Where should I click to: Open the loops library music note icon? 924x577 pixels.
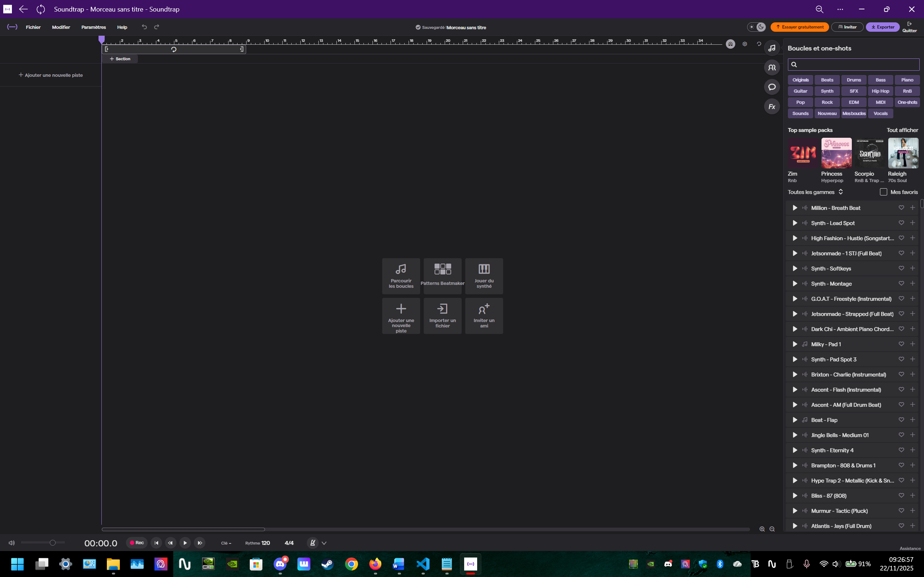[x=772, y=48]
